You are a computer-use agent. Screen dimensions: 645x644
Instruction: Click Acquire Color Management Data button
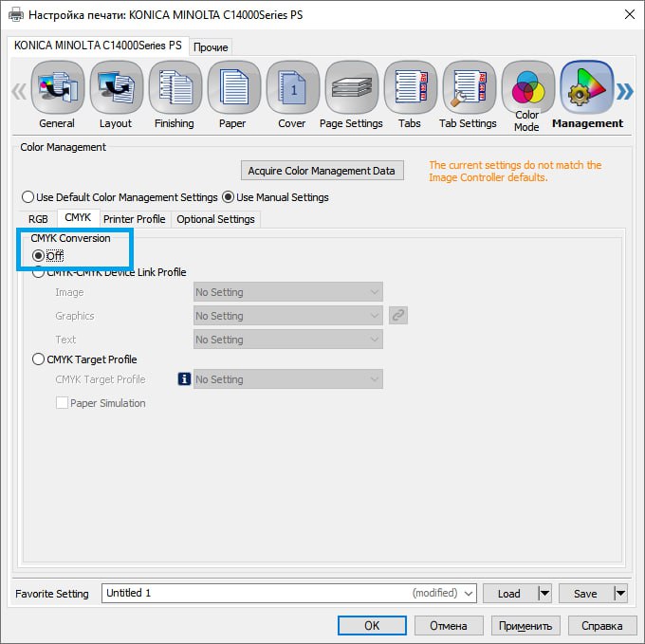pyautogui.click(x=322, y=171)
